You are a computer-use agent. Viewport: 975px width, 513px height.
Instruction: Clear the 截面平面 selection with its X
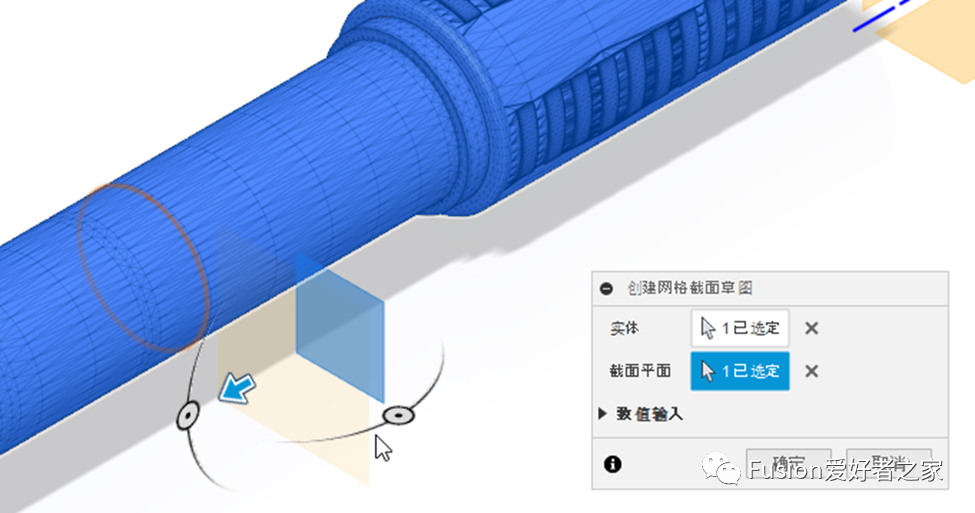click(811, 371)
